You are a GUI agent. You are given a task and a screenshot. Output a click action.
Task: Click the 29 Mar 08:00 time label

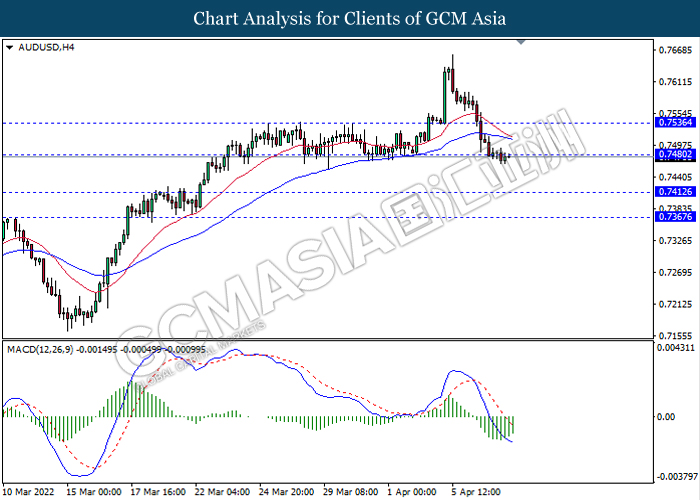click(x=351, y=492)
